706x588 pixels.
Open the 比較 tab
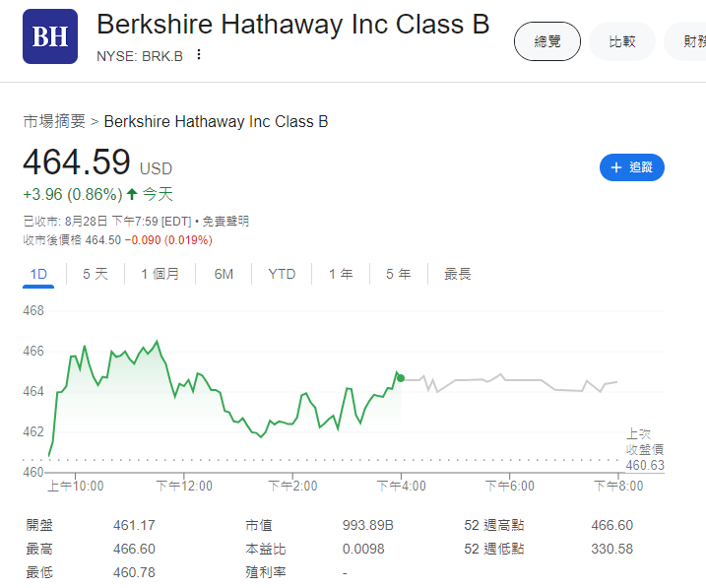[622, 41]
